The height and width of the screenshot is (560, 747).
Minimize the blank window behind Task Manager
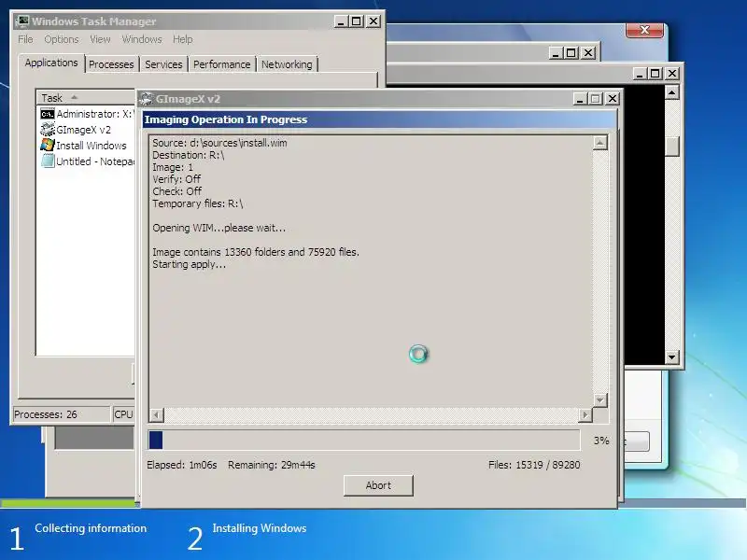(556, 53)
